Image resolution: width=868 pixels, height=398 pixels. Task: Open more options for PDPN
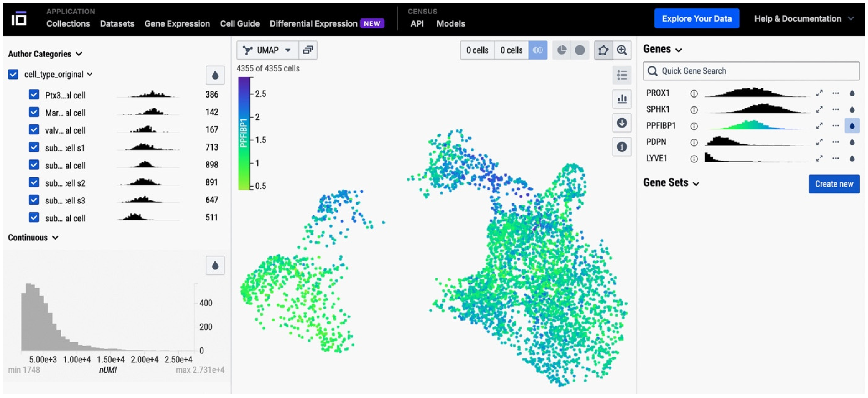click(836, 142)
